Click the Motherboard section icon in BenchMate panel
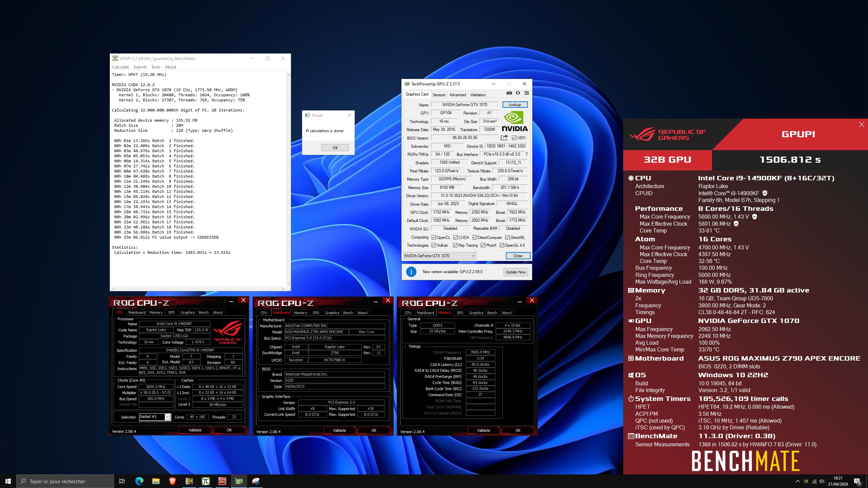Viewport: 868px width, 488px height. (631, 358)
